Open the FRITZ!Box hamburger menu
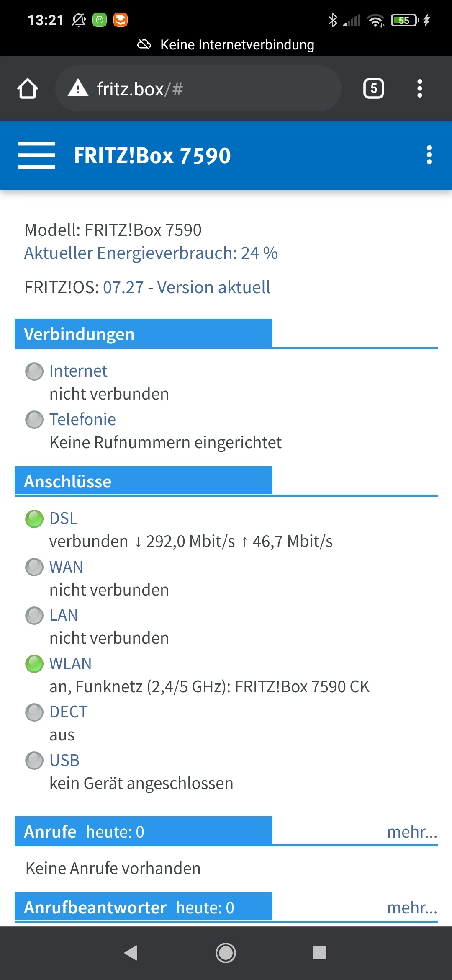This screenshot has height=980, width=452. [x=37, y=155]
